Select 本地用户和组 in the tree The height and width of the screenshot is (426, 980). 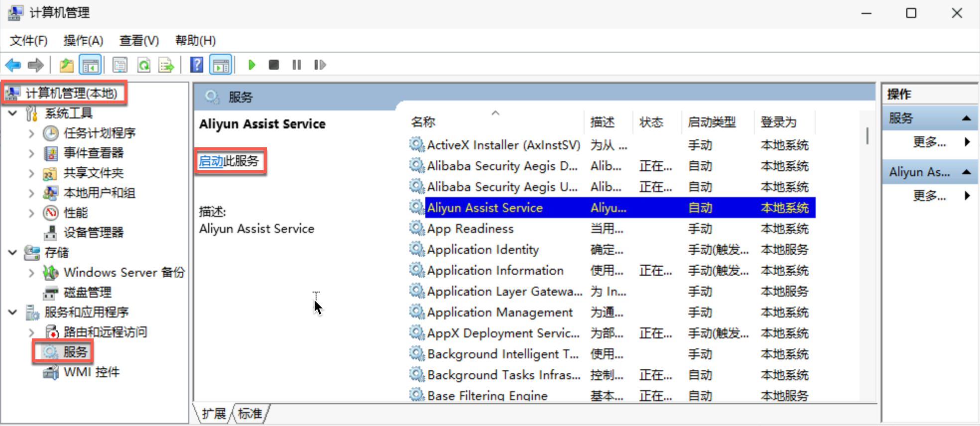pos(100,193)
